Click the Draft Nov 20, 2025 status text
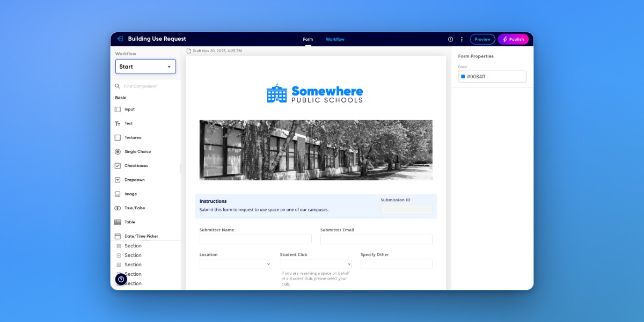The width and height of the screenshot is (644, 322). (x=217, y=51)
